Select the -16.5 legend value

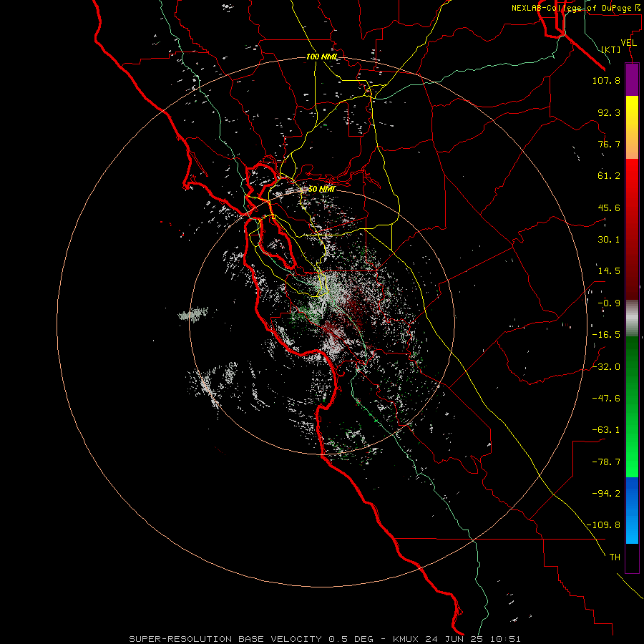pyautogui.click(x=606, y=335)
